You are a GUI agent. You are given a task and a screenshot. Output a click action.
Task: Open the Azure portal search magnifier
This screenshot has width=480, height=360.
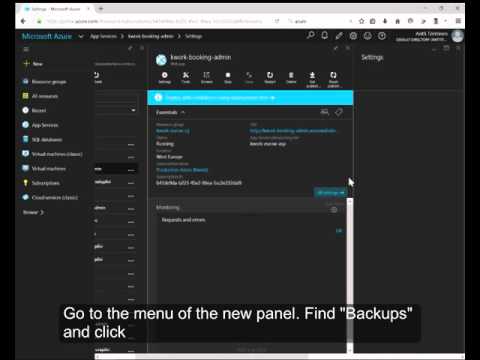[310, 35]
